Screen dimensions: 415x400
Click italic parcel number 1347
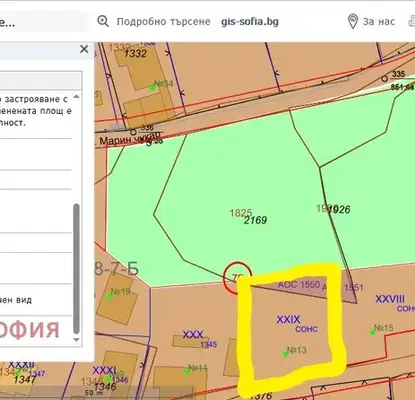click(x=25, y=380)
